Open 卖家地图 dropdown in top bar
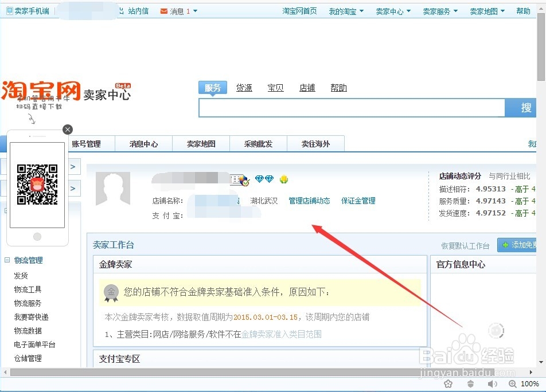546x392 pixels. pyautogui.click(x=487, y=11)
